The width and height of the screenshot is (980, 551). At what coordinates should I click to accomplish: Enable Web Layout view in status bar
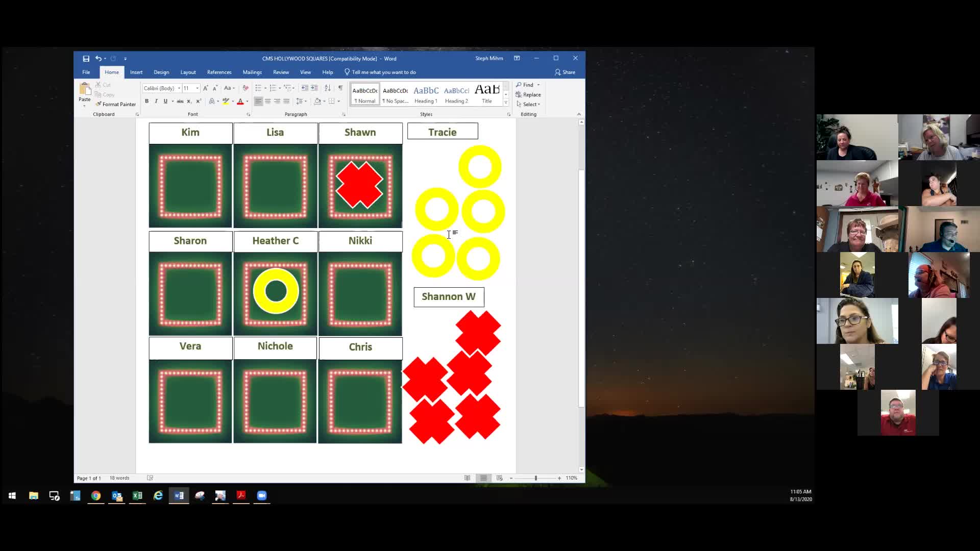[499, 478]
